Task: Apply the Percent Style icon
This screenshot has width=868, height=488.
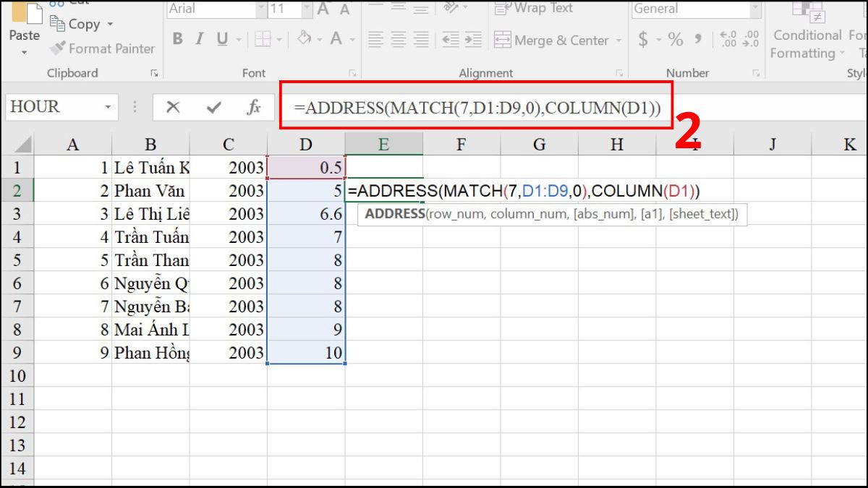Action: 677,40
